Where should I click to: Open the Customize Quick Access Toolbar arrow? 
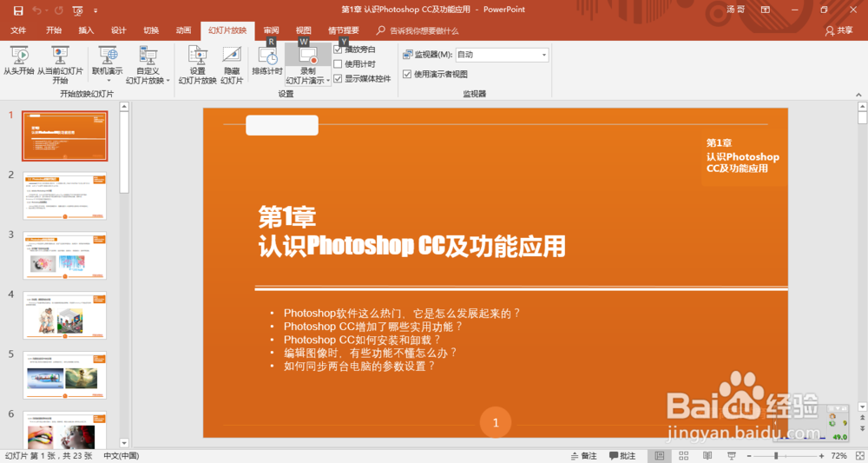click(x=95, y=10)
